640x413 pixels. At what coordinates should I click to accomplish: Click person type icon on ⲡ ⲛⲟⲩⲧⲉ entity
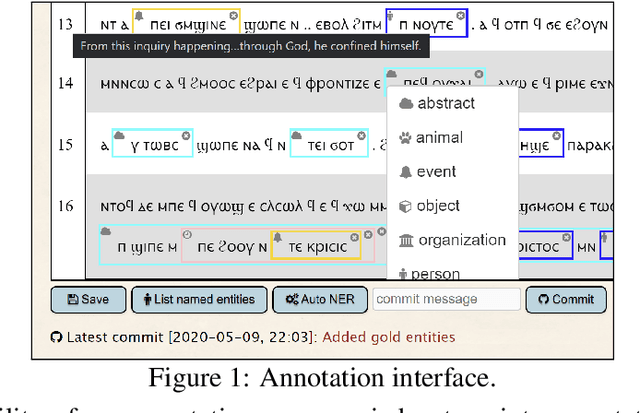click(x=391, y=16)
